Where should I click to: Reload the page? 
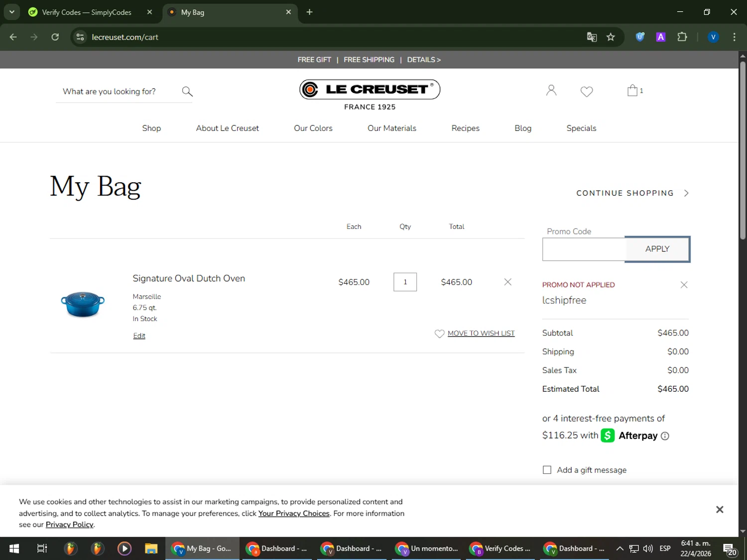[55, 37]
